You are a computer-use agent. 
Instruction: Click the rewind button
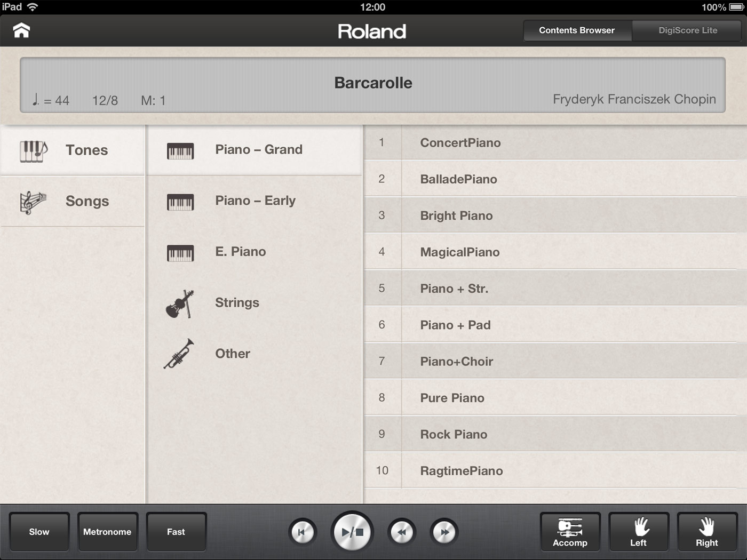[402, 532]
